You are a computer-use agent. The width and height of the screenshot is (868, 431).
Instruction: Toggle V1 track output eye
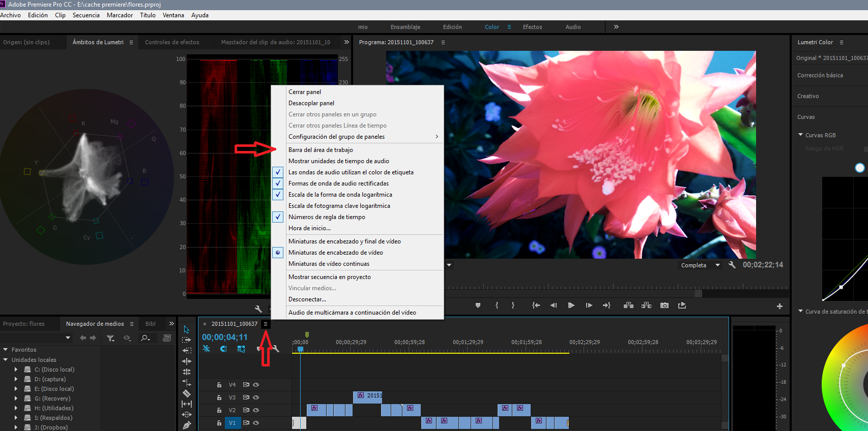tap(256, 423)
